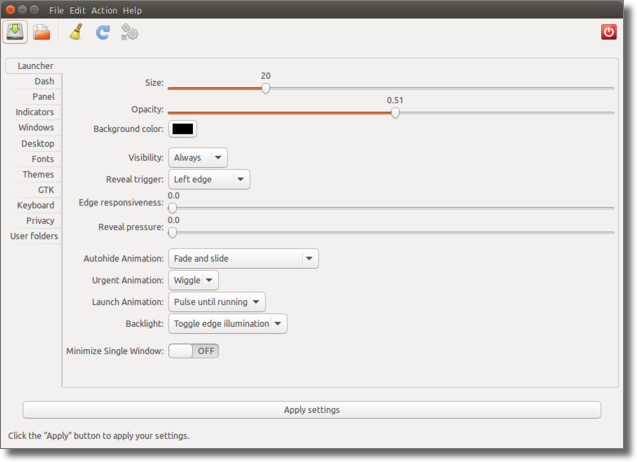Open the Edit menu
Screen dimensions: 637x462
pos(77,11)
